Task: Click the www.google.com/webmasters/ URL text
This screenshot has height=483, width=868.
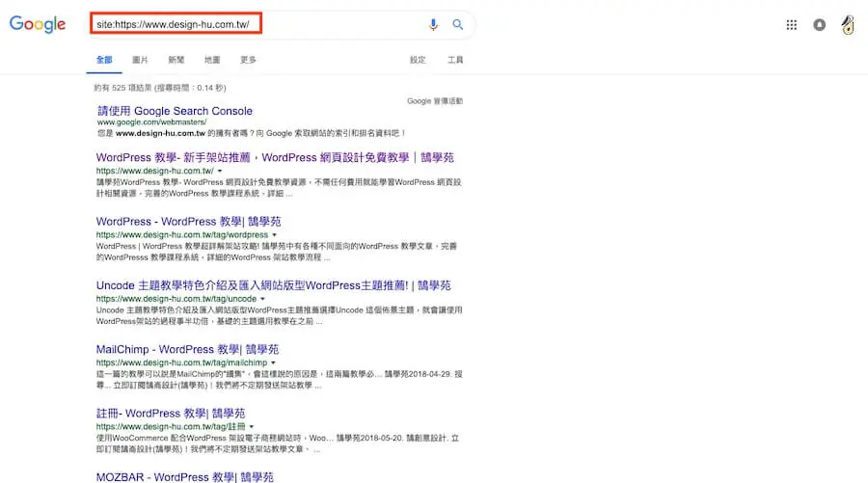Action: pos(151,121)
